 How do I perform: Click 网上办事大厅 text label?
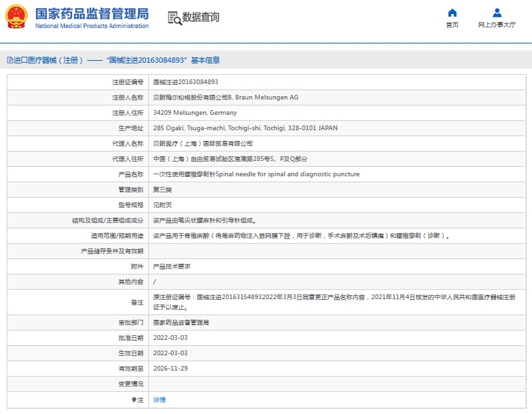click(x=497, y=25)
